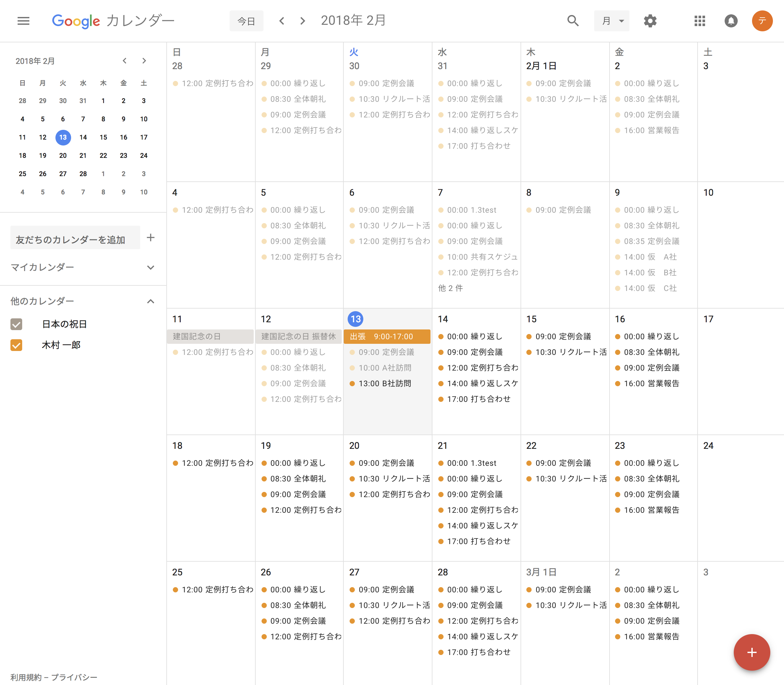Click the settings gear icon
The width and height of the screenshot is (784, 685).
tap(650, 20)
